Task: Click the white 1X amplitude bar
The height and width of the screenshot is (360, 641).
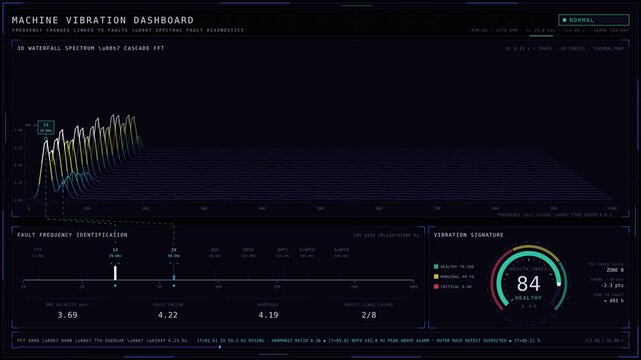Action: click(115, 273)
